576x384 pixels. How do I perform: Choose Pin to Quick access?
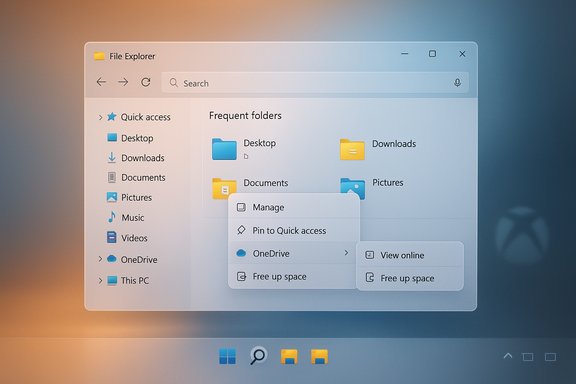pyautogui.click(x=294, y=231)
